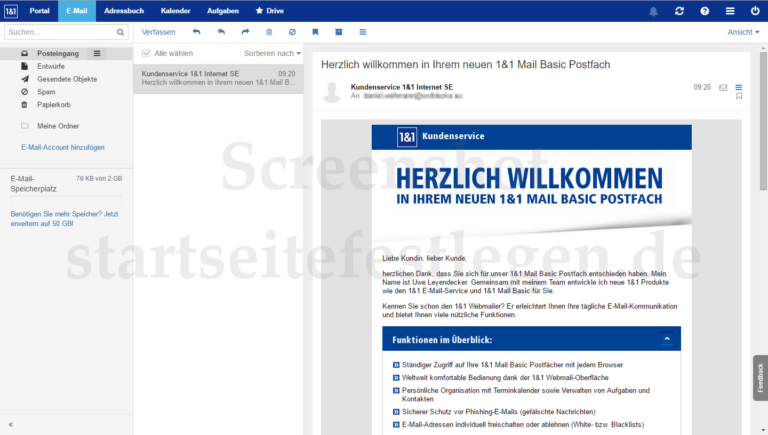The width and height of the screenshot is (768, 435).
Task: Open the Drive tab
Action: (x=270, y=11)
